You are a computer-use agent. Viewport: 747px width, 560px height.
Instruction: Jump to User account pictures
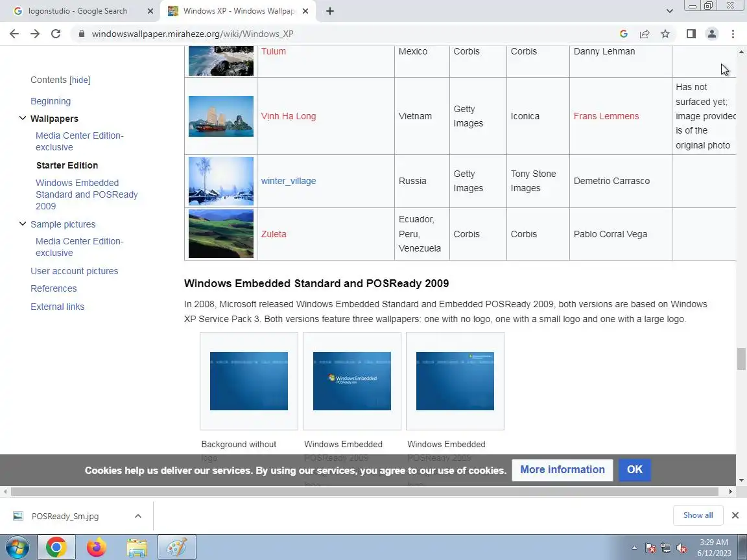point(75,271)
